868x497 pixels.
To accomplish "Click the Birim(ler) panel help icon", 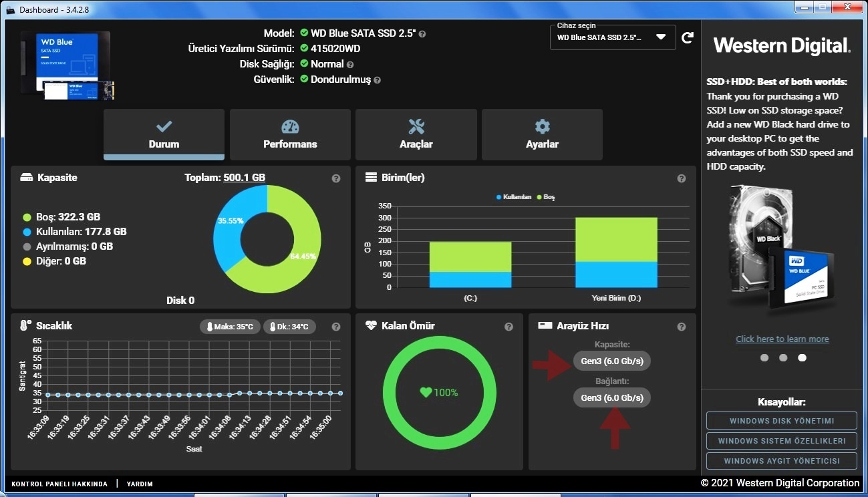I will 682,178.
